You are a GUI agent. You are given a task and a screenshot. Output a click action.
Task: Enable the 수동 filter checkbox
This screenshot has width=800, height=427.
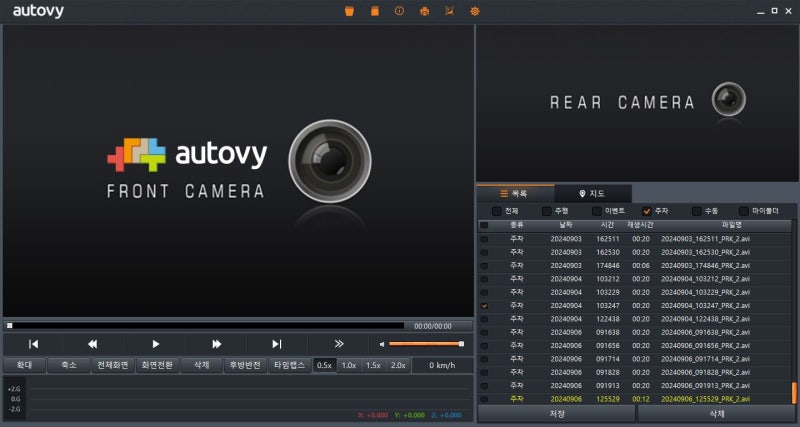pos(697,211)
